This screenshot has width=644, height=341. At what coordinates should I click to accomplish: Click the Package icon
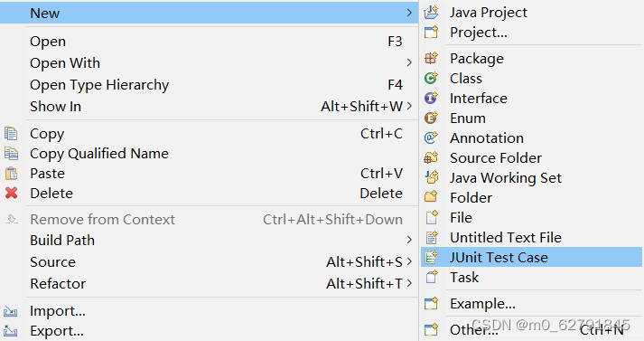tap(431, 59)
